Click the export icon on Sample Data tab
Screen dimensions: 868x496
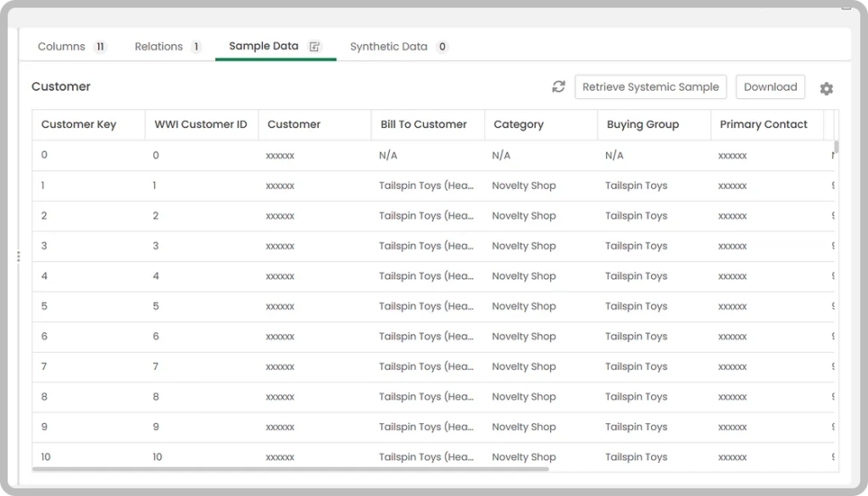pyautogui.click(x=314, y=47)
